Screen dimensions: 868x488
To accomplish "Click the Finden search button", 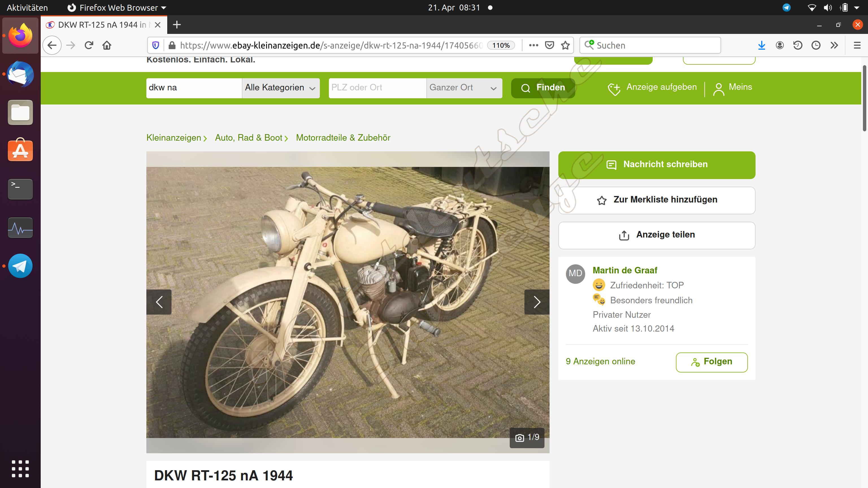I will click(x=543, y=88).
